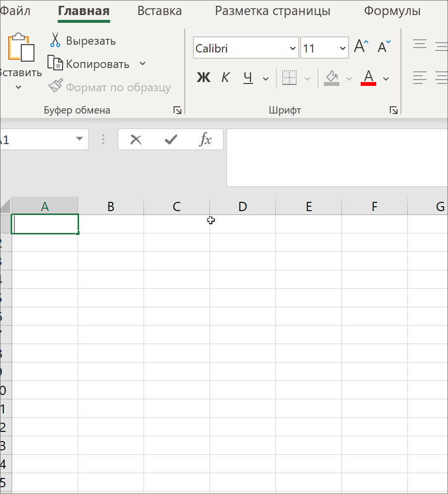Screen dimensions: 448x494
Task: Expand the fill color dropdown arrow
Action: click(x=349, y=79)
